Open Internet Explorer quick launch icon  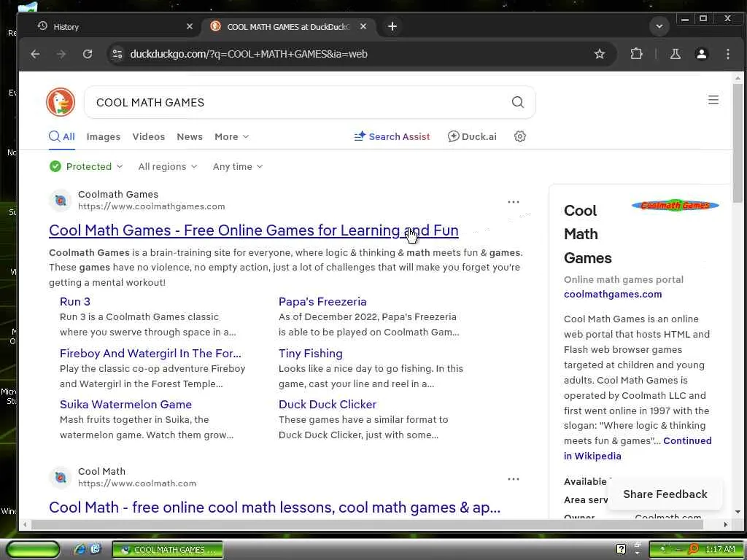[x=80, y=550]
